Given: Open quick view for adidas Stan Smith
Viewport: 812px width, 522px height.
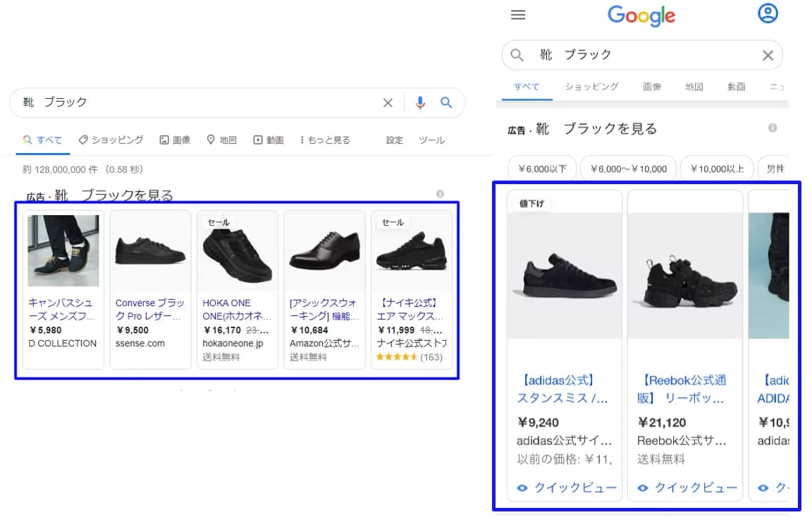Looking at the screenshot, I should point(567,487).
